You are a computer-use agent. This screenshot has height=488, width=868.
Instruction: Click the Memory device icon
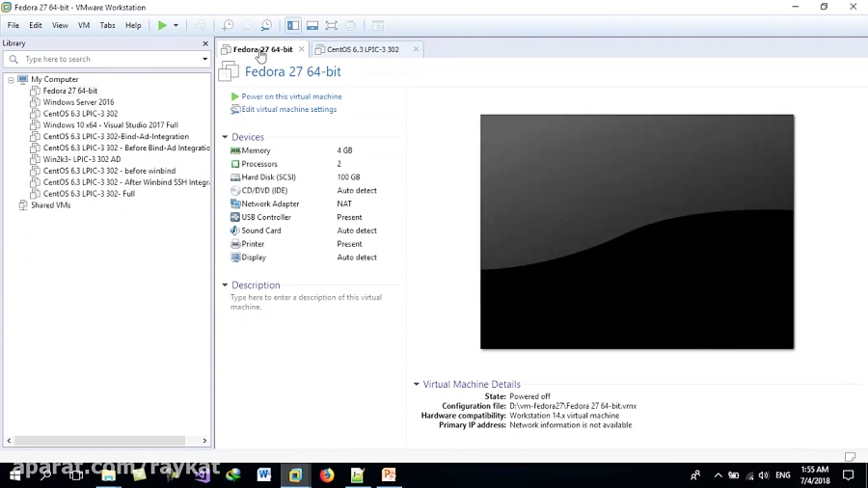pos(235,150)
